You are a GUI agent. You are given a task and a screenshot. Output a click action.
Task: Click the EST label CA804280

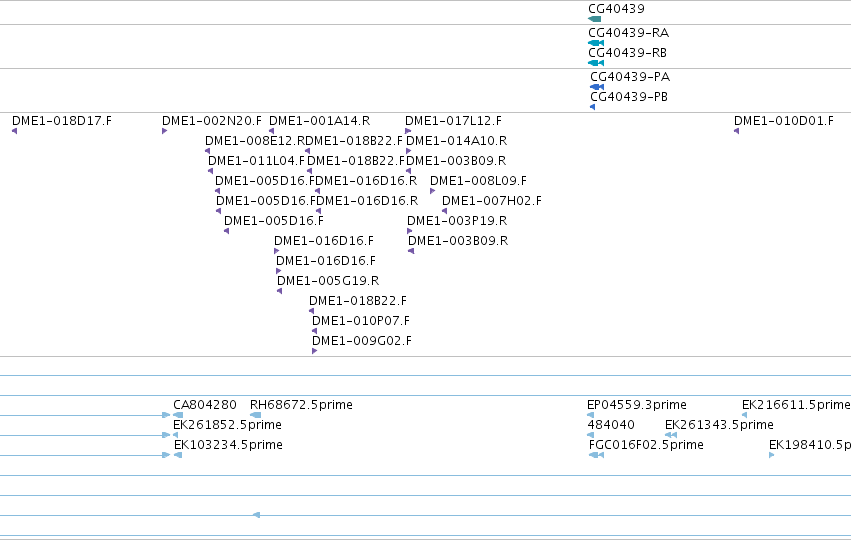click(205, 405)
